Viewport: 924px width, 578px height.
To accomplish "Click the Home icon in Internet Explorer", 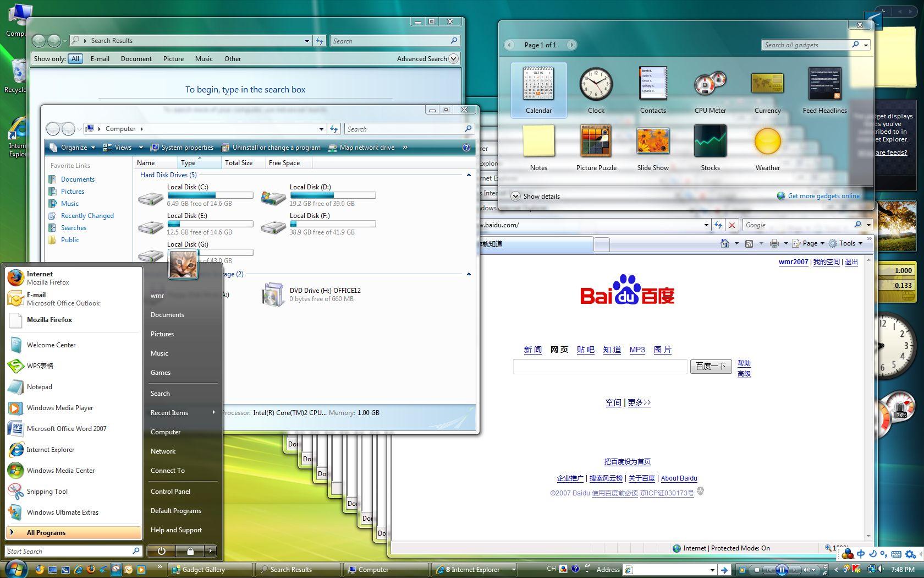I will pyautogui.click(x=724, y=243).
